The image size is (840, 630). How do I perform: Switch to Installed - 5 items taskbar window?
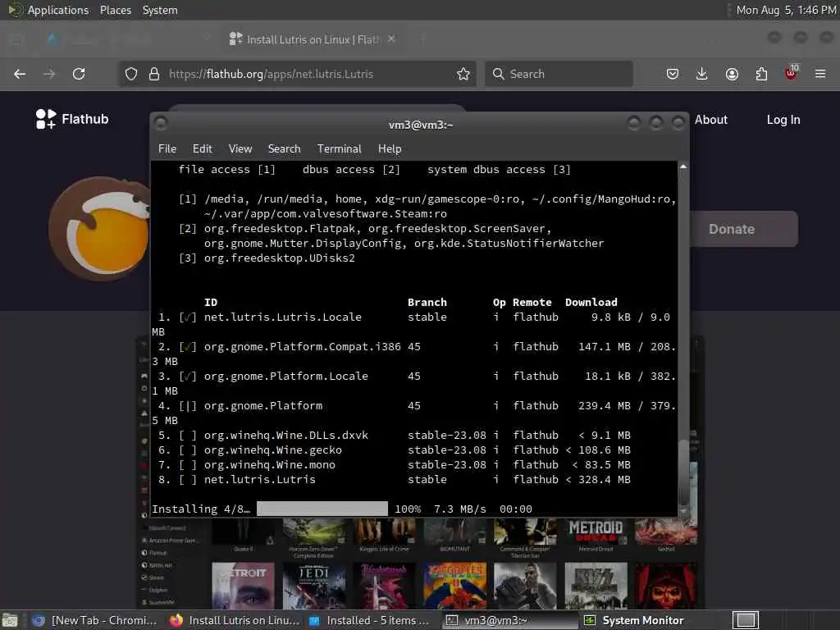pos(370,620)
